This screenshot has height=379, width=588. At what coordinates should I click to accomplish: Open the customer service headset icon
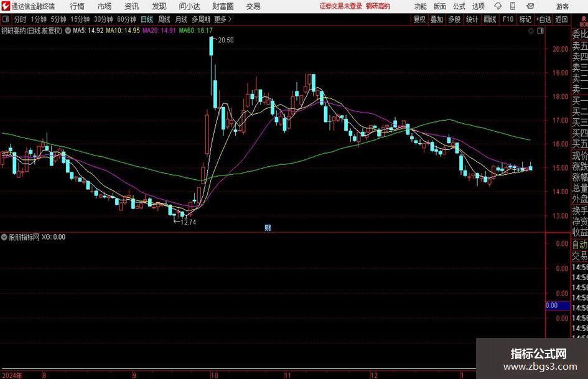pos(498,6)
